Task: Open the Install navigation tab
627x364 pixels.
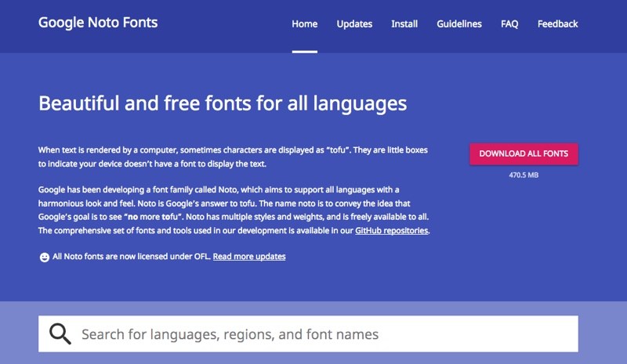Action: pyautogui.click(x=404, y=24)
